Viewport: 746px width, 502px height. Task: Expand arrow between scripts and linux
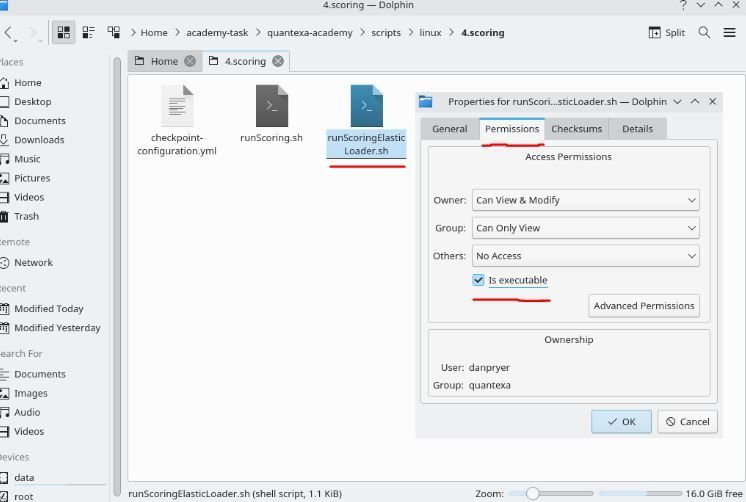tap(411, 32)
